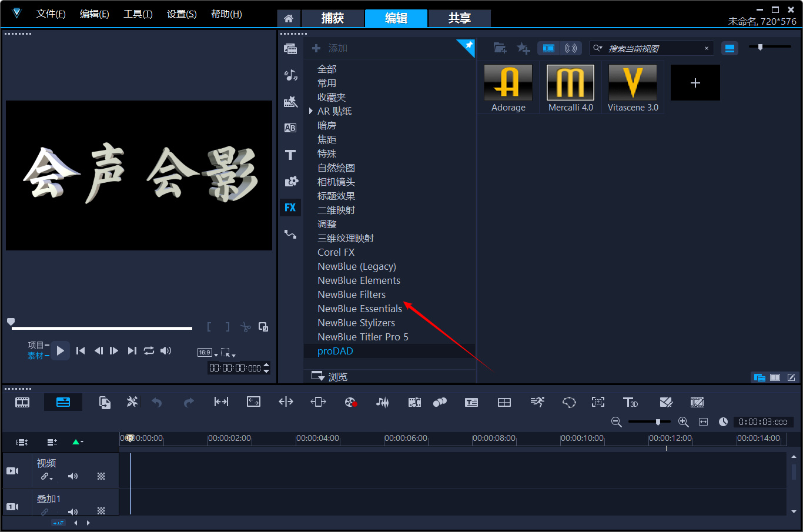Open the Title library with the T icon
This screenshot has width=803, height=532.
290,155
